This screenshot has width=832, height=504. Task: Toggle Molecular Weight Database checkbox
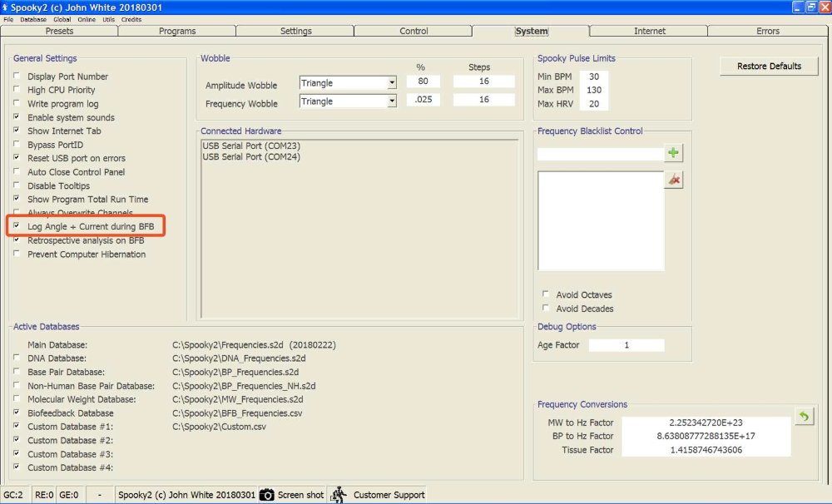[17, 398]
